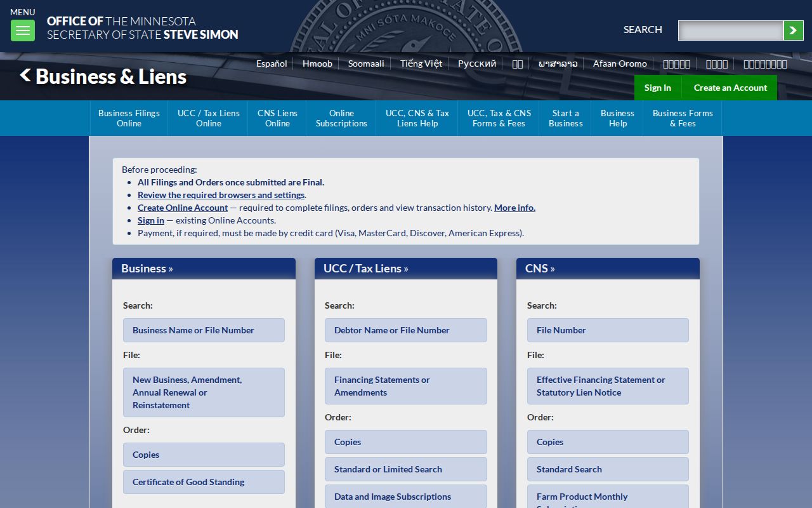The width and height of the screenshot is (812, 508).
Task: Click the Sign In button
Action: tap(657, 88)
